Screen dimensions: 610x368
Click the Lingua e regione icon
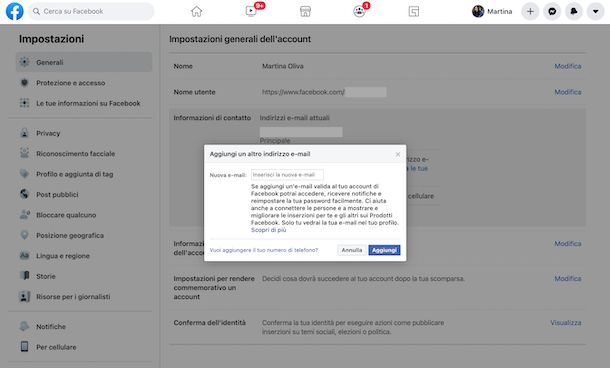tap(24, 255)
